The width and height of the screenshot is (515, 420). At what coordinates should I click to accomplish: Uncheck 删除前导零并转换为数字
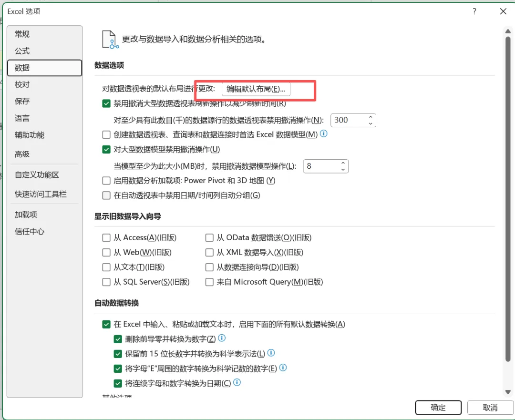pos(118,339)
